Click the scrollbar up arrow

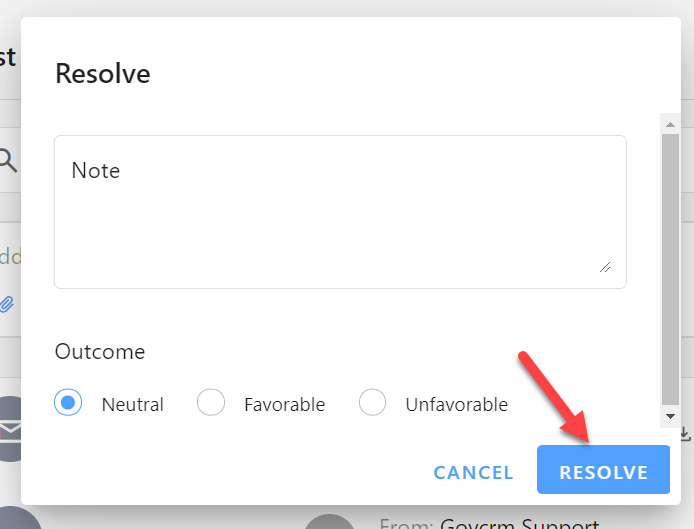tap(670, 124)
